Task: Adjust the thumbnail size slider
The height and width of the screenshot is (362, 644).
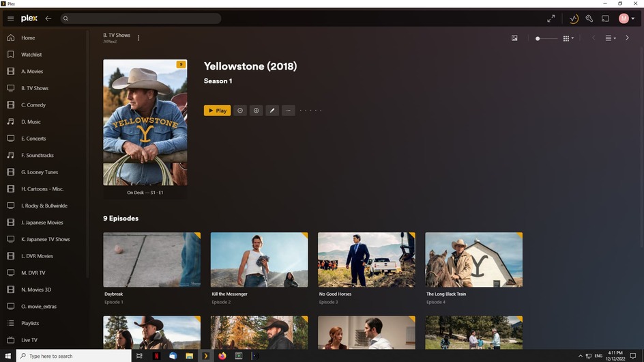Action: coord(546,38)
